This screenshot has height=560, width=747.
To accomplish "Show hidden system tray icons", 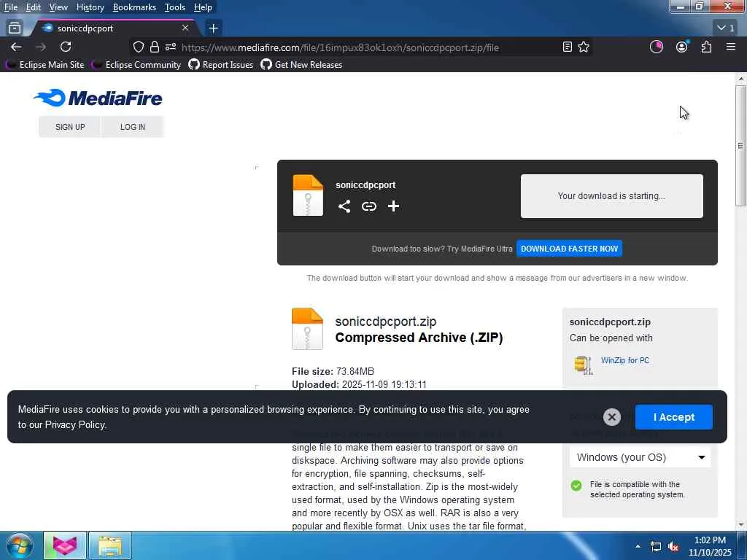I will 638,546.
